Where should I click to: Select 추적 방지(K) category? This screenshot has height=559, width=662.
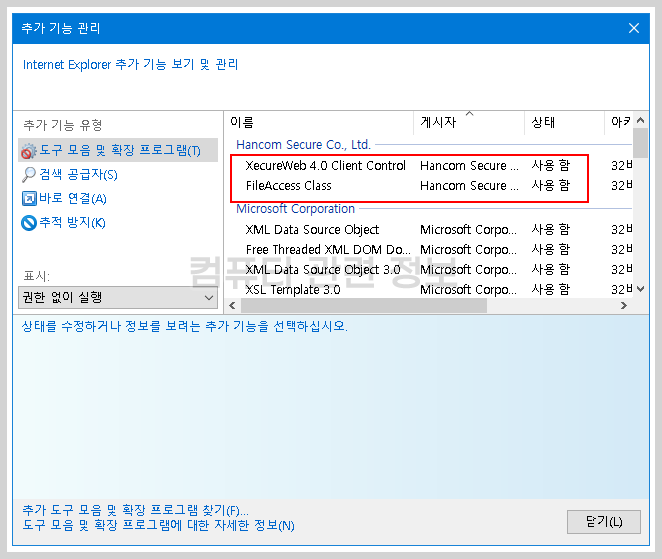click(72, 223)
